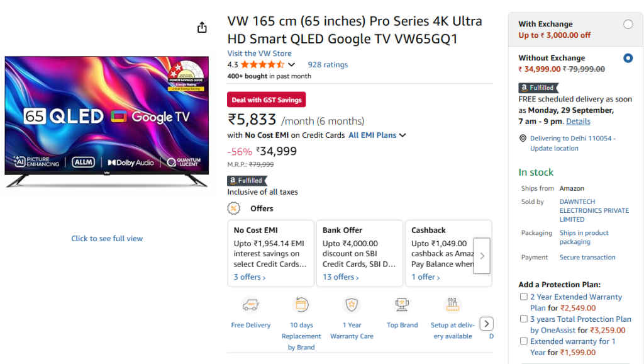The height and width of the screenshot is (364, 644).
Task: Show more service features with arrow button
Action: pos(487,324)
